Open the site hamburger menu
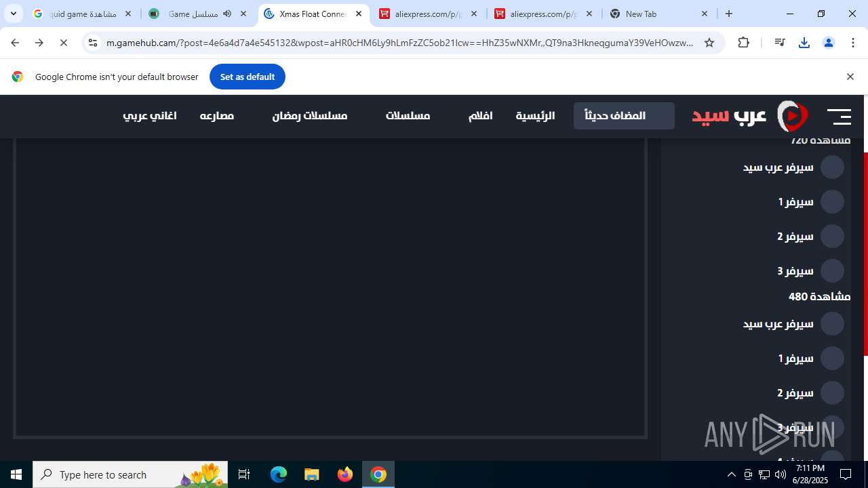Viewport: 868px width, 488px height. click(x=839, y=117)
